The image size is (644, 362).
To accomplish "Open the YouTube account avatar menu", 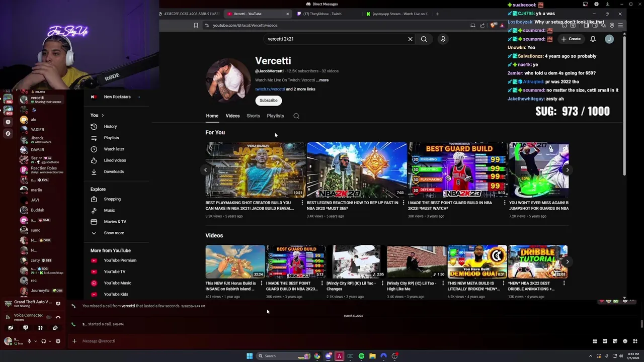I will click(609, 39).
